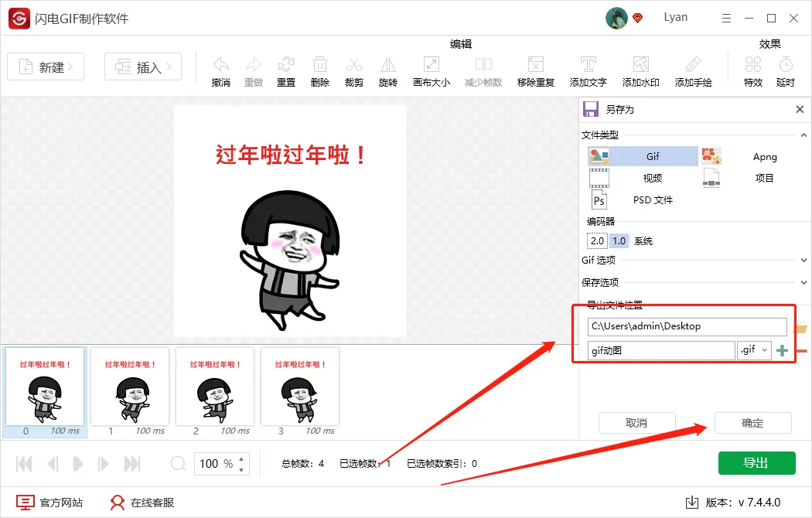Edit the export path C:\Users\admin\Desktop field

[687, 326]
